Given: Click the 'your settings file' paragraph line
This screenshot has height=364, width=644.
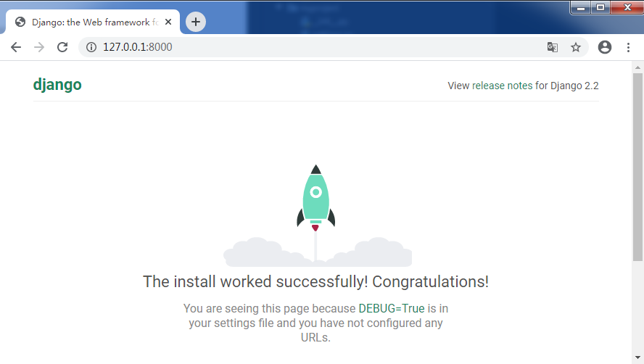Looking at the screenshot, I should click(x=315, y=323).
